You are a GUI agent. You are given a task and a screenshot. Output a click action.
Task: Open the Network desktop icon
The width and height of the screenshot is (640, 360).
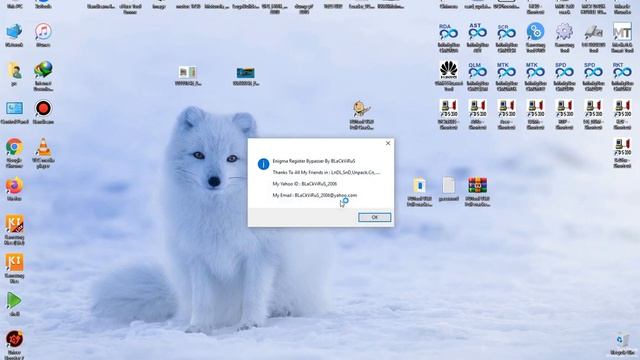(x=14, y=36)
